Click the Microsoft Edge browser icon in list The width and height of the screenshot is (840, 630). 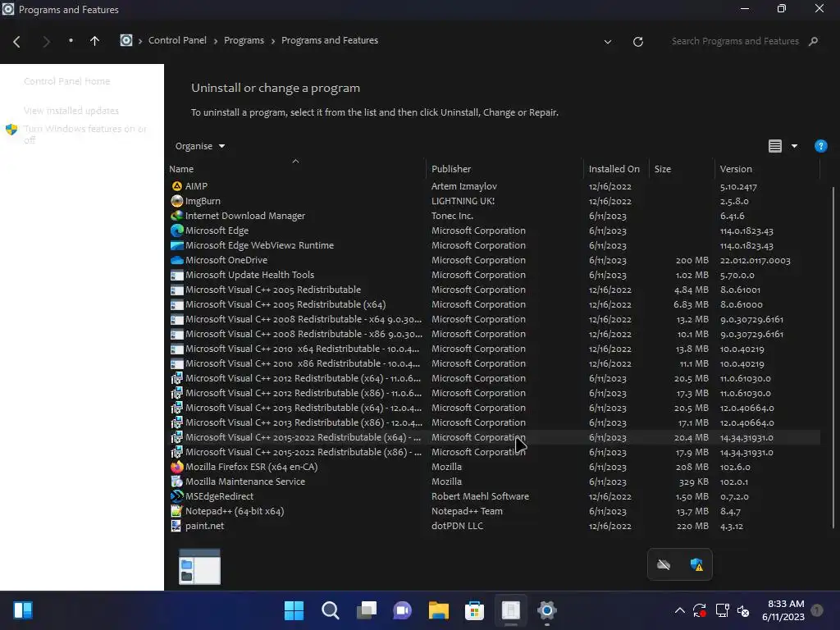tap(177, 231)
